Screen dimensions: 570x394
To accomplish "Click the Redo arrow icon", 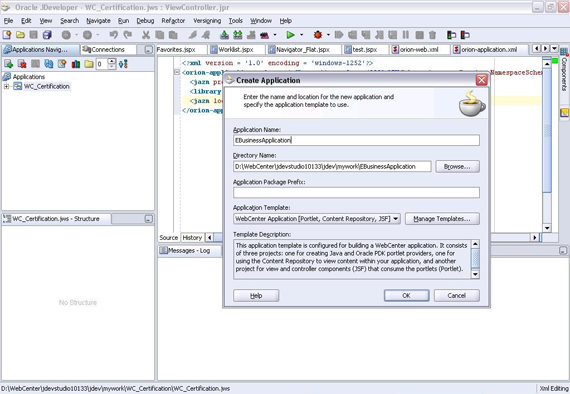I will pos(127,35).
